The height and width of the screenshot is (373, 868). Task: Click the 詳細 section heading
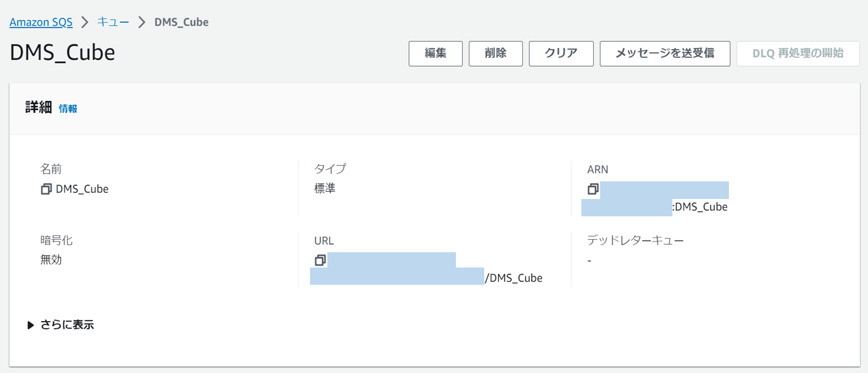38,107
